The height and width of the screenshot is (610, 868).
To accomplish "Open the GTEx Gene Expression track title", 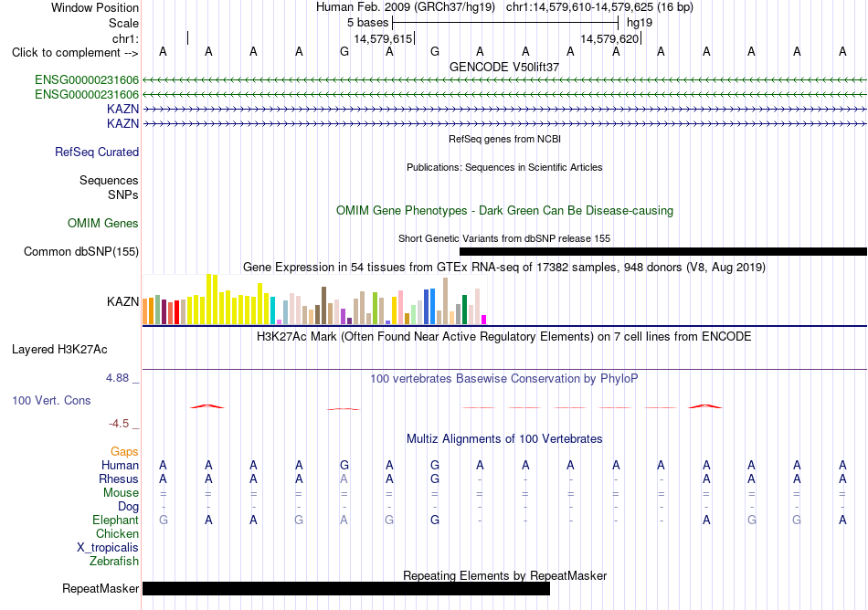I will tap(504, 268).
